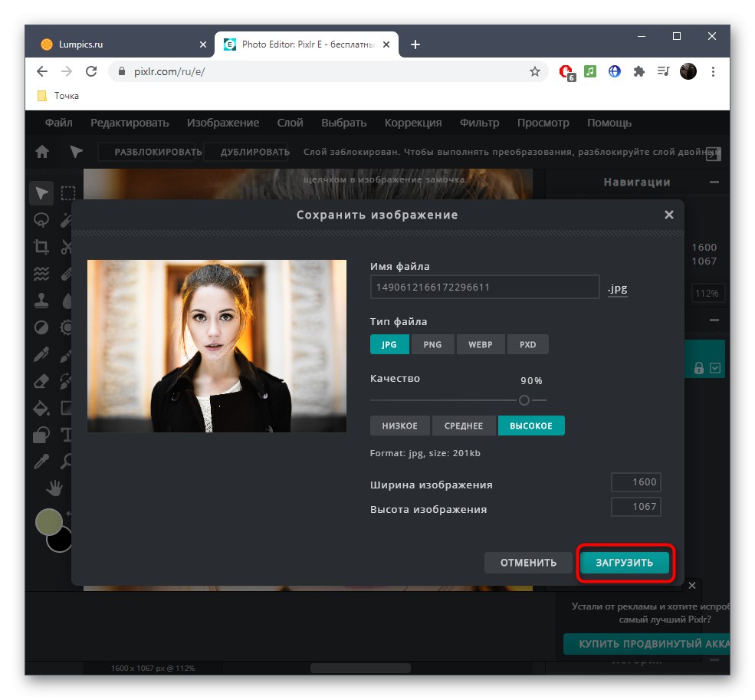Click the ОТМЕНИТЬ cancel button
Image resolution: width=755 pixels, height=700 pixels.
pos(528,563)
